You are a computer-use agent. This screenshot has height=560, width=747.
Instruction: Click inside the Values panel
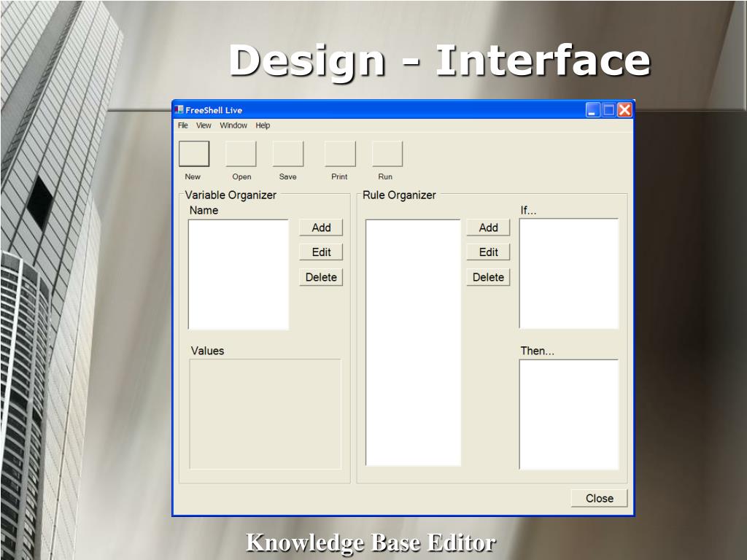tap(266, 414)
